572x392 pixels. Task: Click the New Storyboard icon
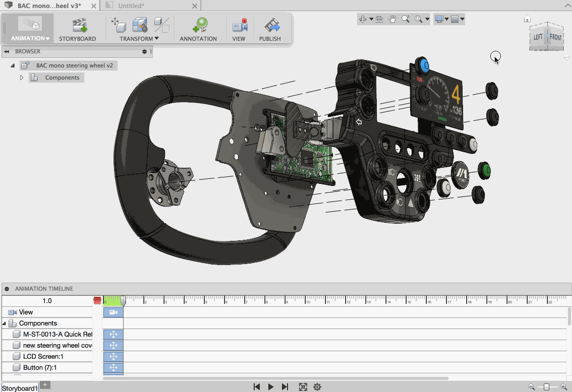[79, 25]
